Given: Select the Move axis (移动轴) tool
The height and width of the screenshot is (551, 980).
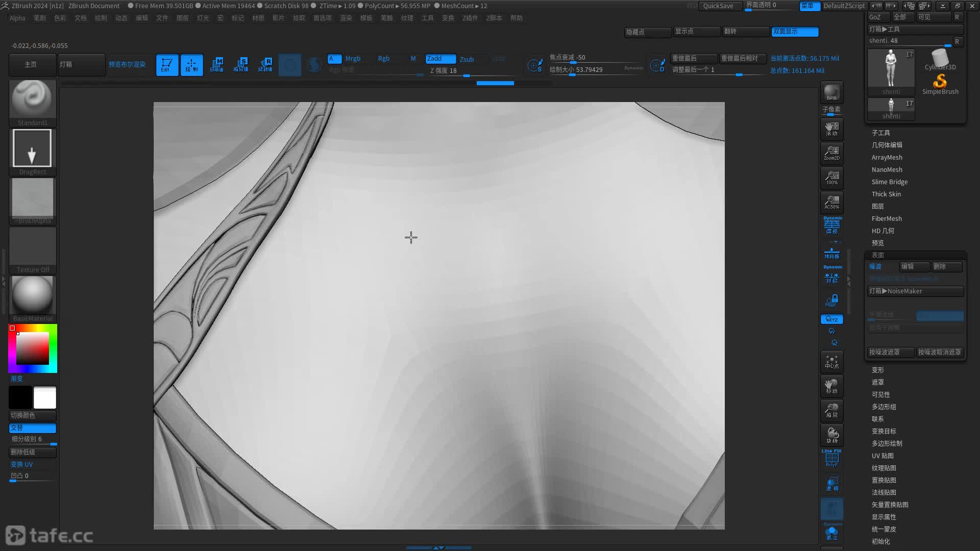Looking at the screenshot, I should coord(216,65).
